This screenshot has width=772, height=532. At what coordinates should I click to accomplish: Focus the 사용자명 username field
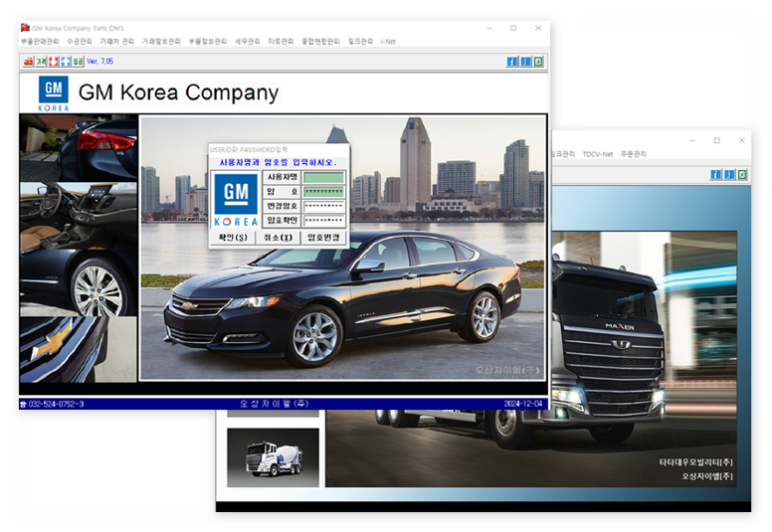click(x=324, y=177)
